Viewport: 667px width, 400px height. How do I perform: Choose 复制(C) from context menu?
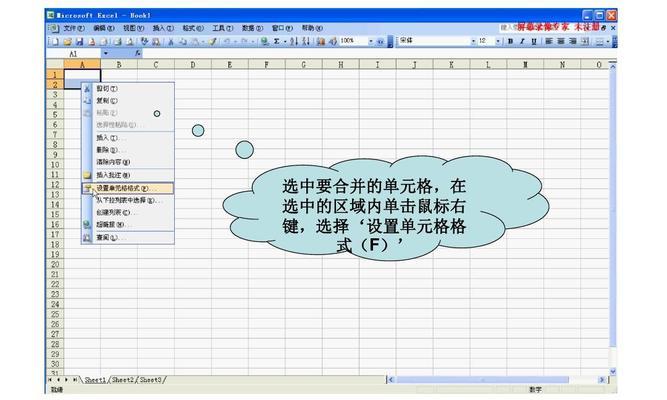tap(128, 101)
